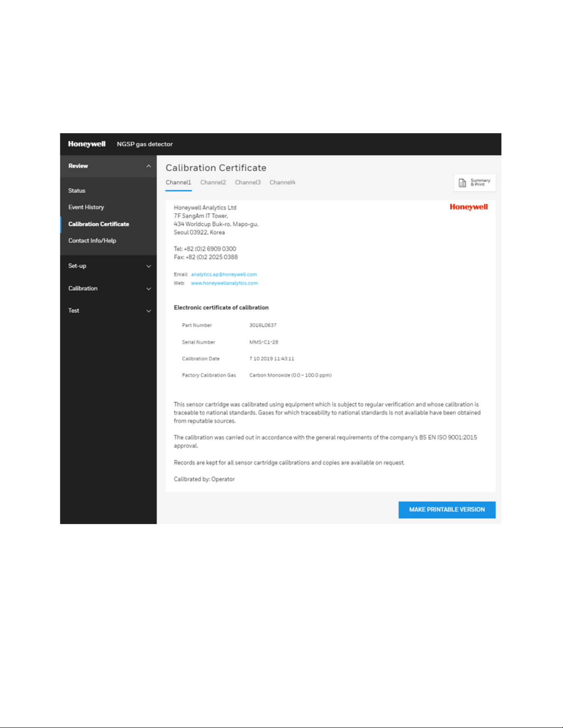Open Contact Info/Help page
The width and height of the screenshot is (563, 728).
[x=92, y=241]
